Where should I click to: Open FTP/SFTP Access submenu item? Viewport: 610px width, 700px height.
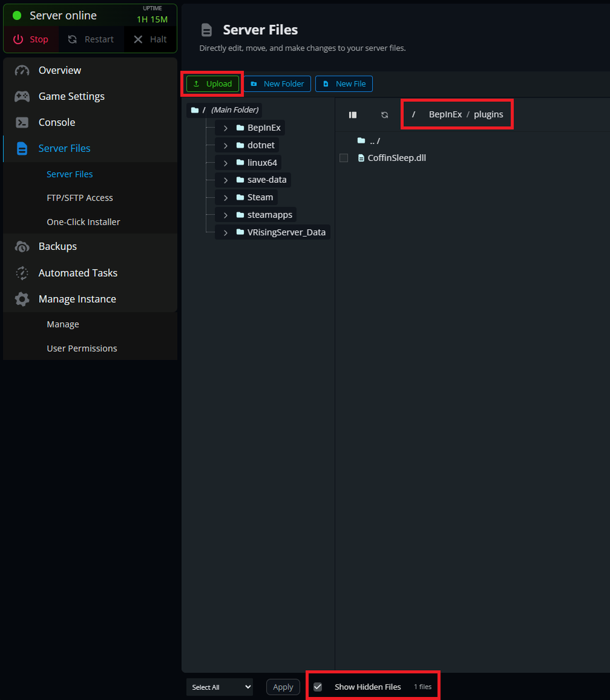(x=79, y=198)
